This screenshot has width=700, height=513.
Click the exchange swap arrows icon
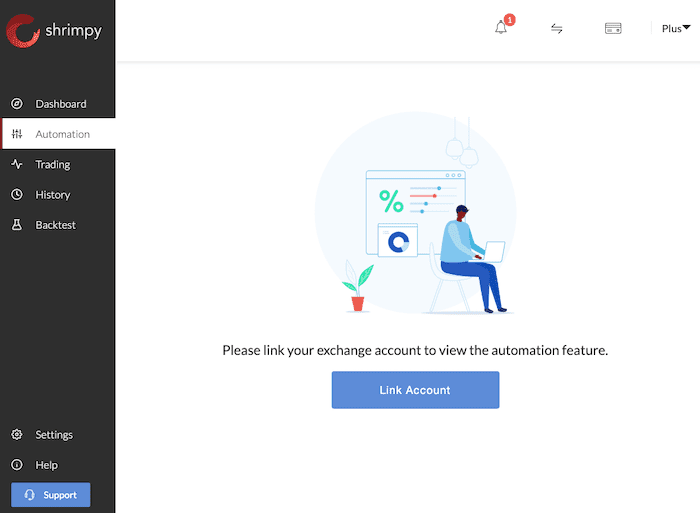tap(557, 29)
